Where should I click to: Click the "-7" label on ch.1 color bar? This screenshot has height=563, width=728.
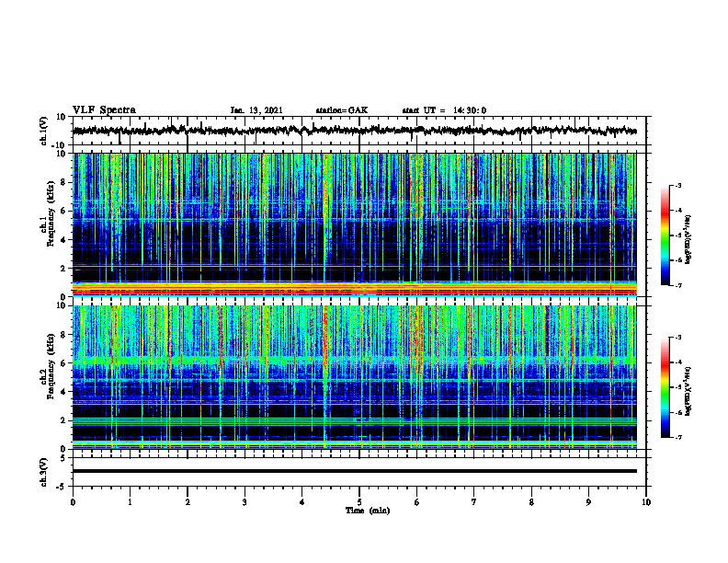[678, 285]
